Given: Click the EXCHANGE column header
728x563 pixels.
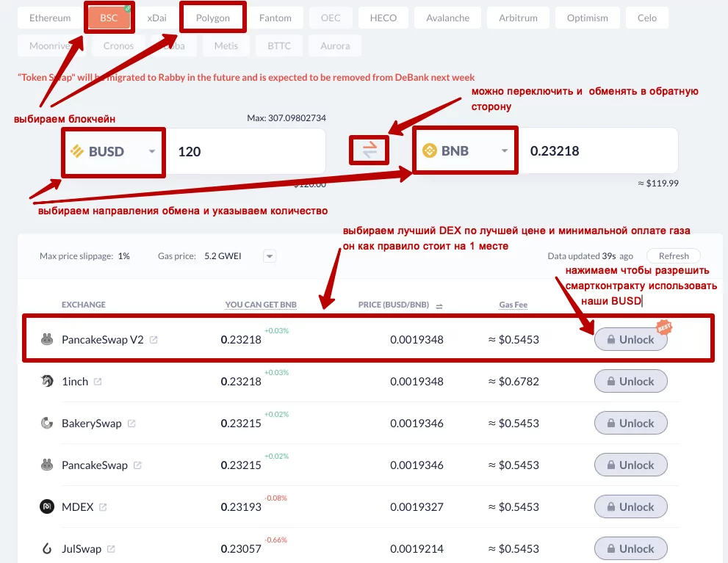Looking at the screenshot, I should tap(84, 305).
